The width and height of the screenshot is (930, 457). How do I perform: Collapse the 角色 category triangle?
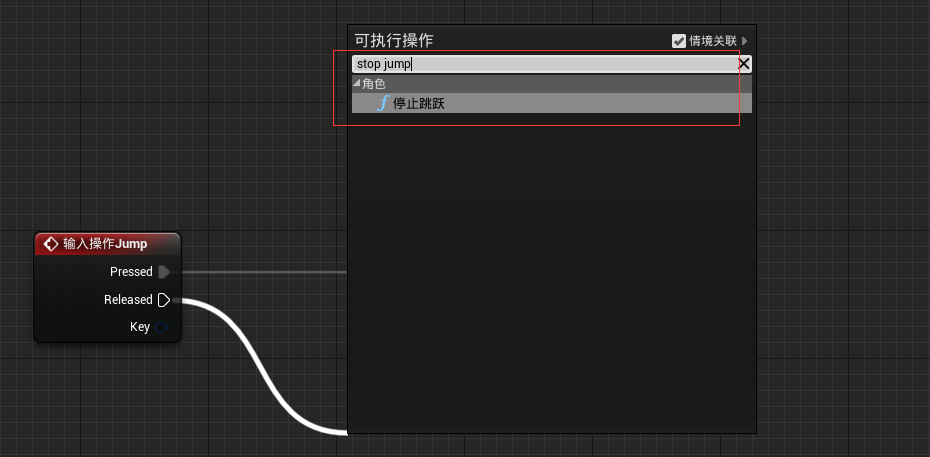click(x=356, y=84)
